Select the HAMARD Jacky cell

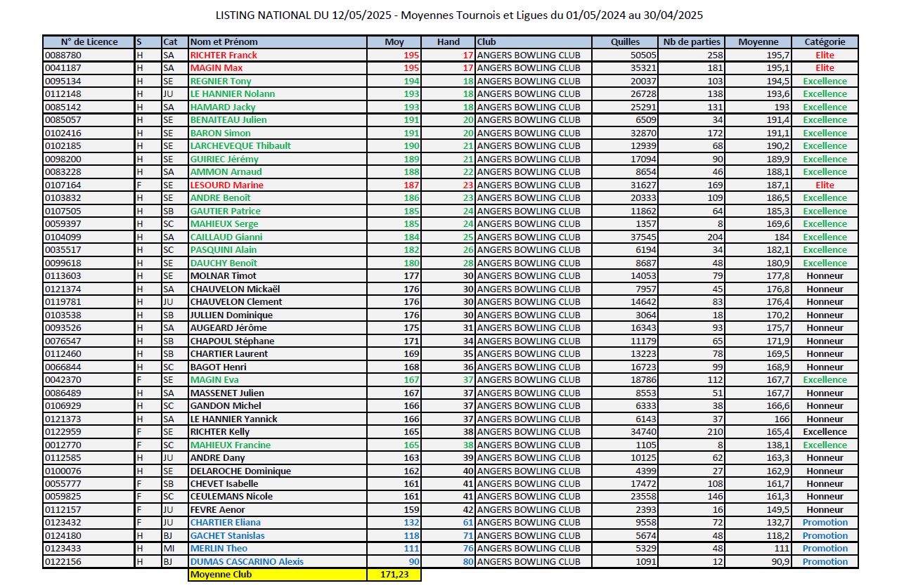278,107
